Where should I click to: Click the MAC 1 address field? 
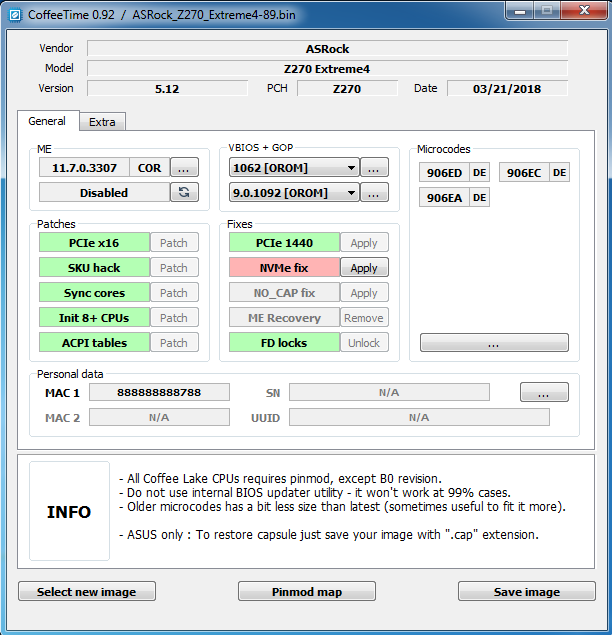pyautogui.click(x=159, y=392)
